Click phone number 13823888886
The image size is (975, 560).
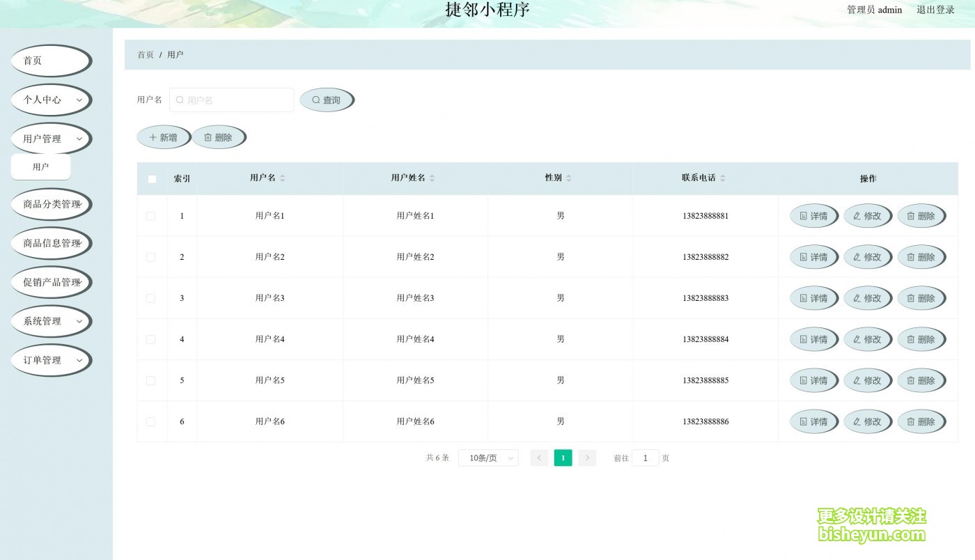coord(705,421)
